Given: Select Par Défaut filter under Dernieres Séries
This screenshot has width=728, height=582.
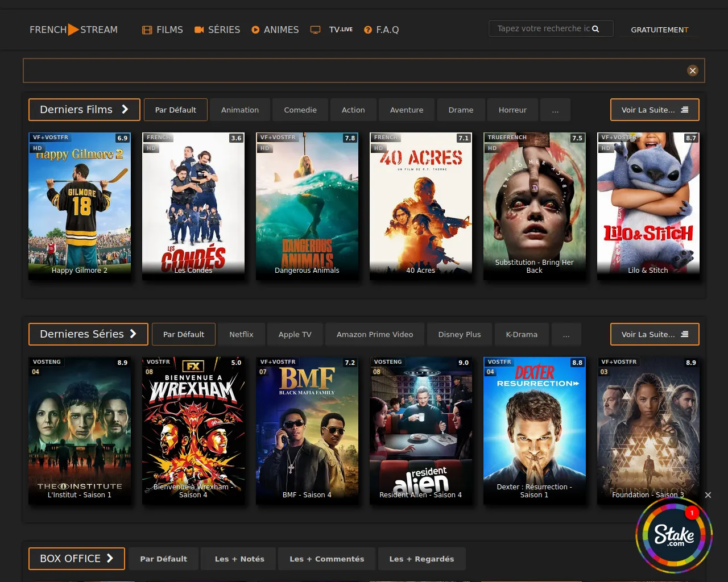Looking at the screenshot, I should (x=183, y=334).
